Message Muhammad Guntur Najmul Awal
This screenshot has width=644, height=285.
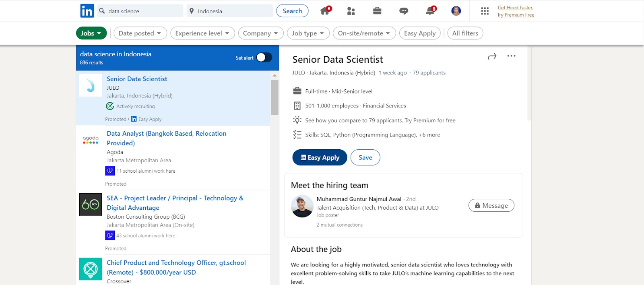(x=491, y=205)
